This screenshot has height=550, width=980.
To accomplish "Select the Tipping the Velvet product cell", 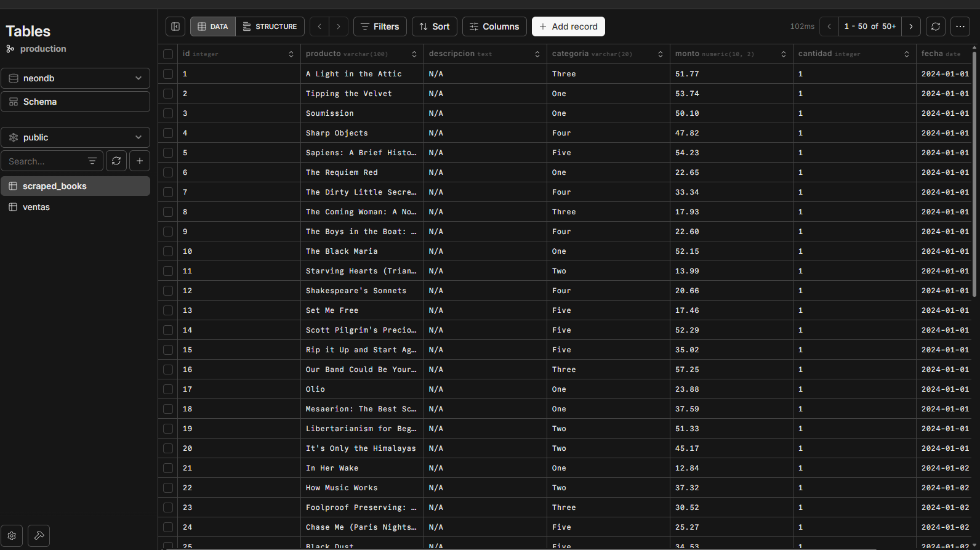I will [x=362, y=94].
